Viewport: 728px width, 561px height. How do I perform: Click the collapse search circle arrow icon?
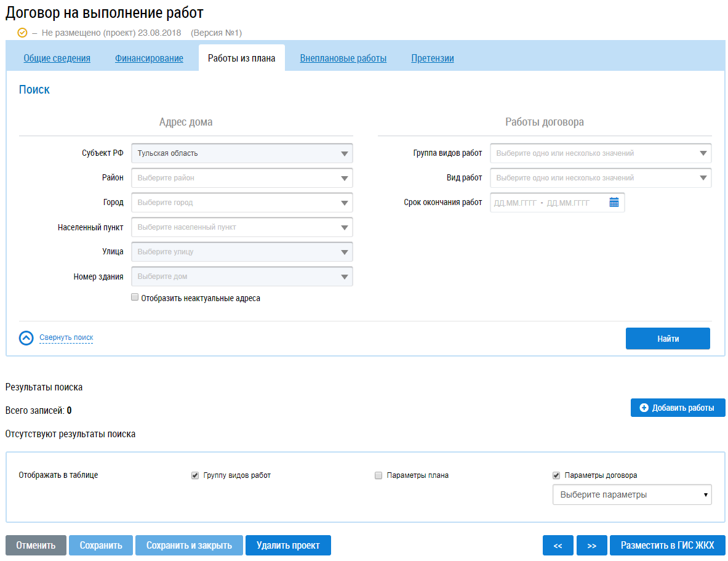(x=26, y=338)
